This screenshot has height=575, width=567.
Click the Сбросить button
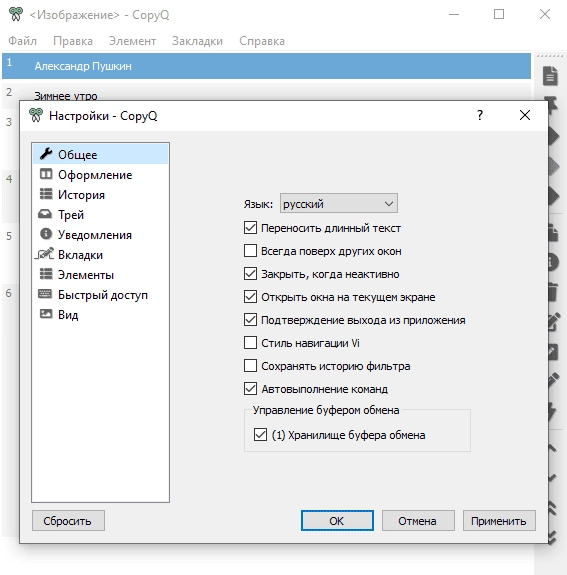pyautogui.click(x=68, y=521)
